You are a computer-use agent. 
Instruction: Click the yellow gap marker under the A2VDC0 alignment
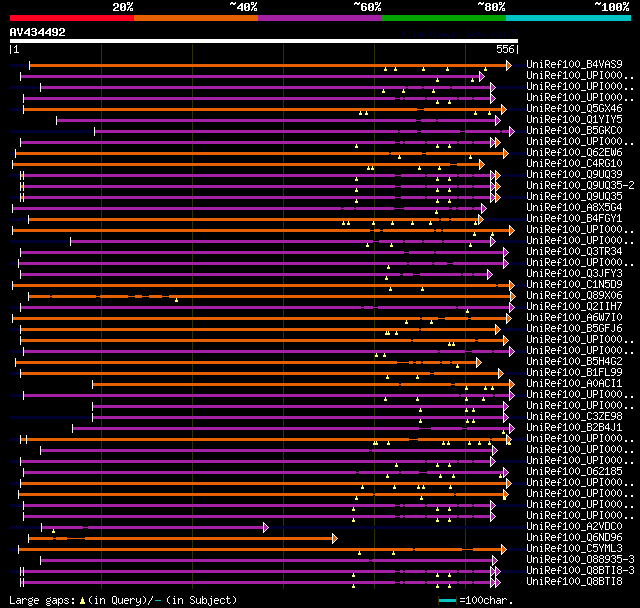[53, 531]
